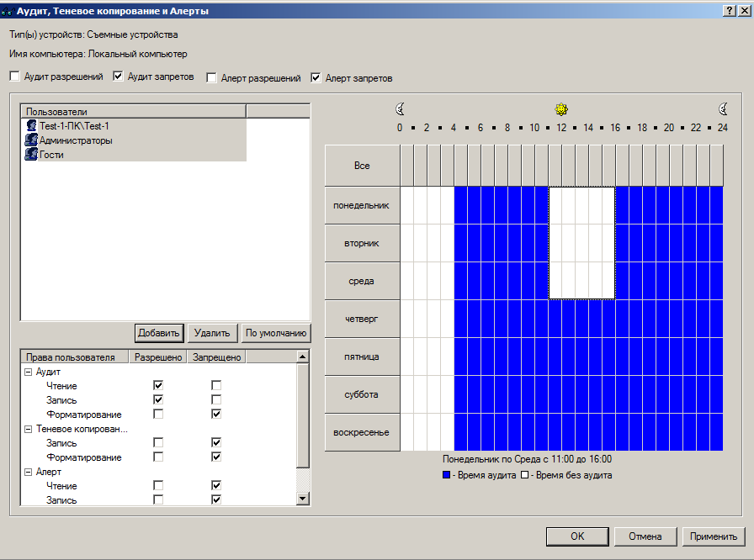This screenshot has width=754, height=560.
Task: Collapse the Алерт rights group
Action: coord(29,473)
